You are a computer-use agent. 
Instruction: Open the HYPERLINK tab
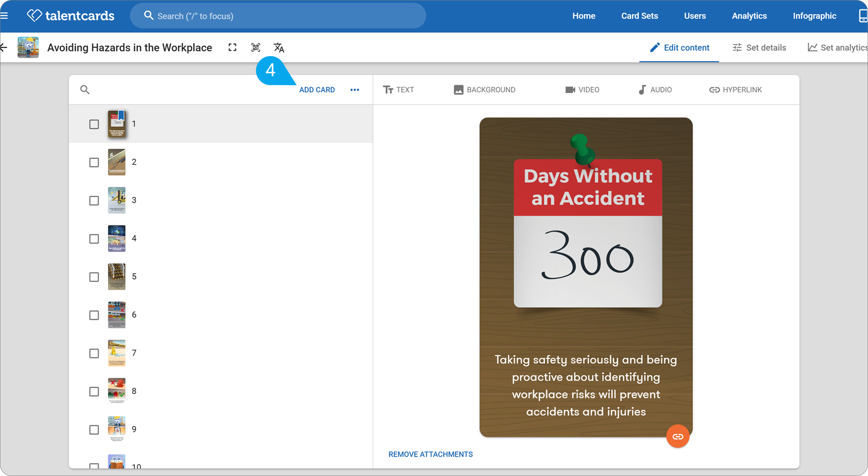click(x=736, y=90)
